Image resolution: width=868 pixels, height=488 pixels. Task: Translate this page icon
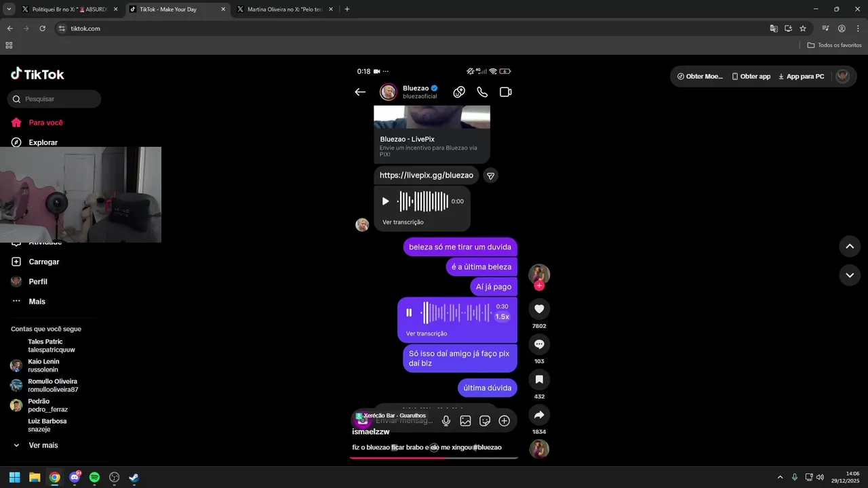tap(774, 28)
